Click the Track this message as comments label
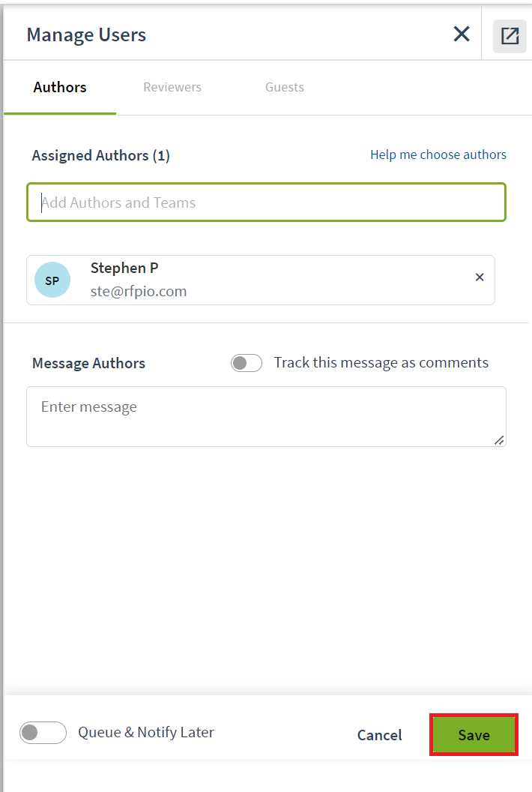The width and height of the screenshot is (532, 792). (381, 363)
